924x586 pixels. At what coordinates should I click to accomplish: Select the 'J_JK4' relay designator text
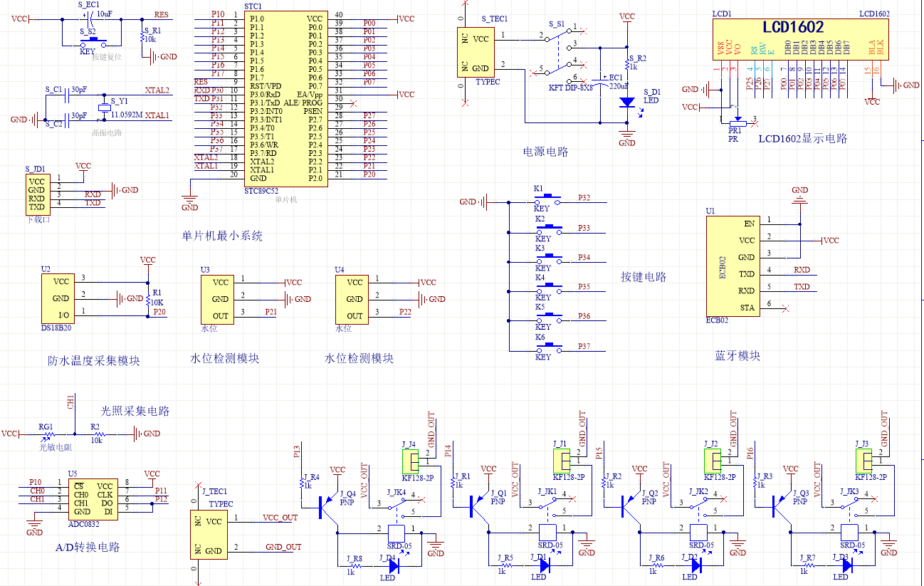coord(396,492)
